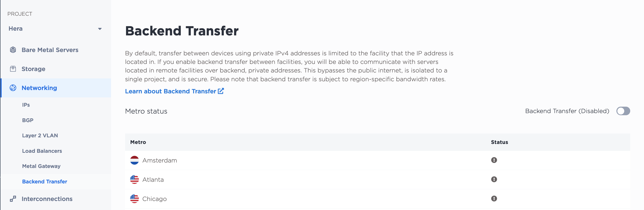The image size is (644, 210).
Task: Click the Networking globe icon
Action: (x=13, y=88)
